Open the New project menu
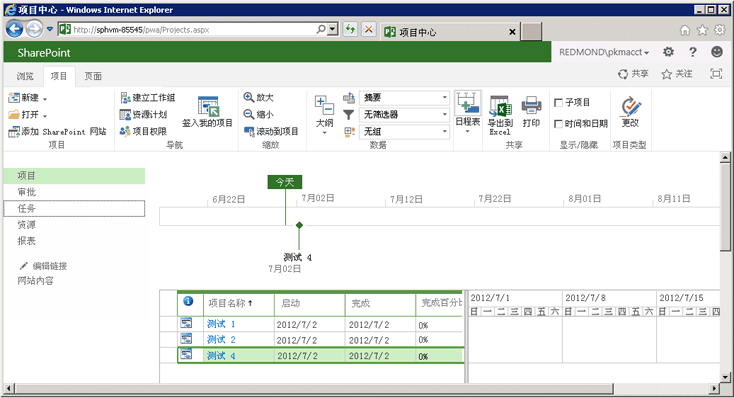The image size is (734, 398). click(28, 98)
